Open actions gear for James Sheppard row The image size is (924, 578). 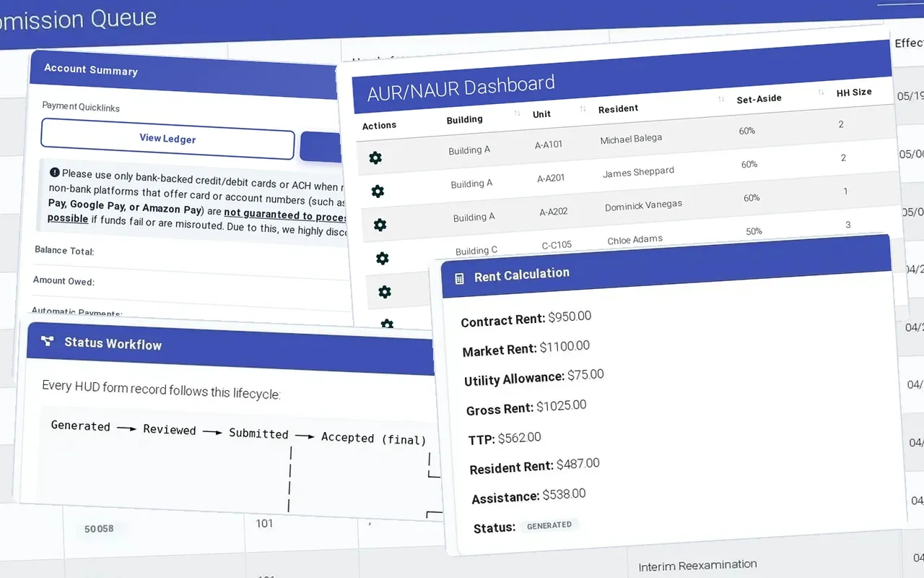pos(378,191)
